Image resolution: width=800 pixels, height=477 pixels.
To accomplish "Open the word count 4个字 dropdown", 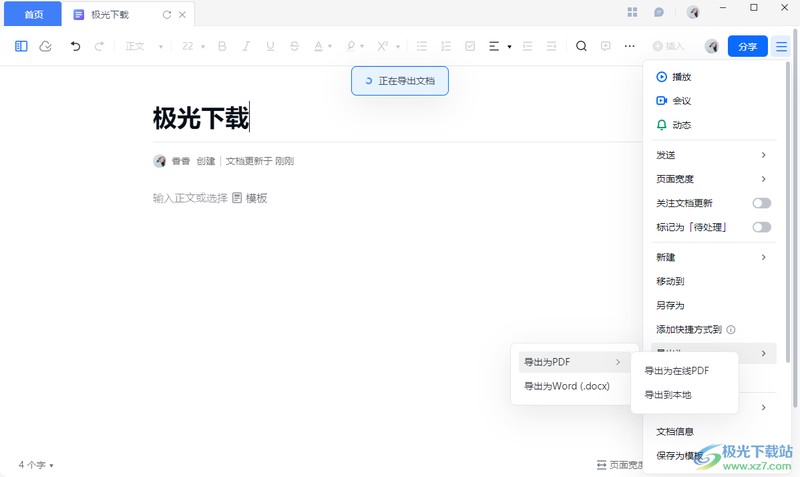I will pos(36,465).
